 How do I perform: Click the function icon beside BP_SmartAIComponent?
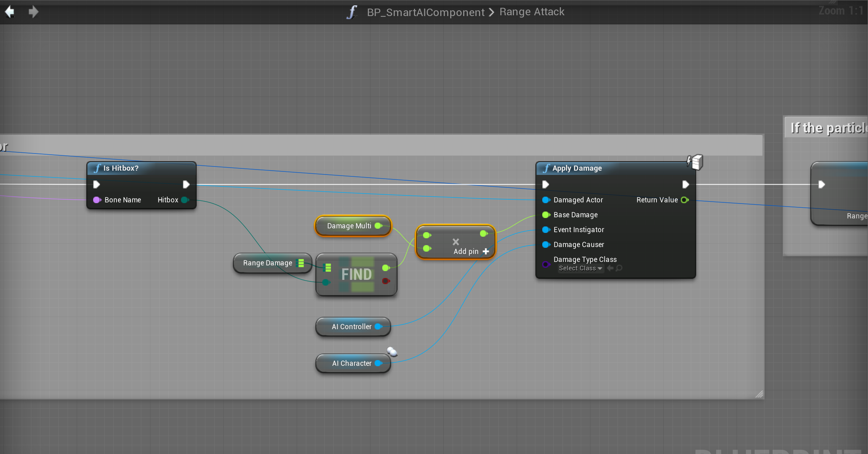tap(352, 12)
